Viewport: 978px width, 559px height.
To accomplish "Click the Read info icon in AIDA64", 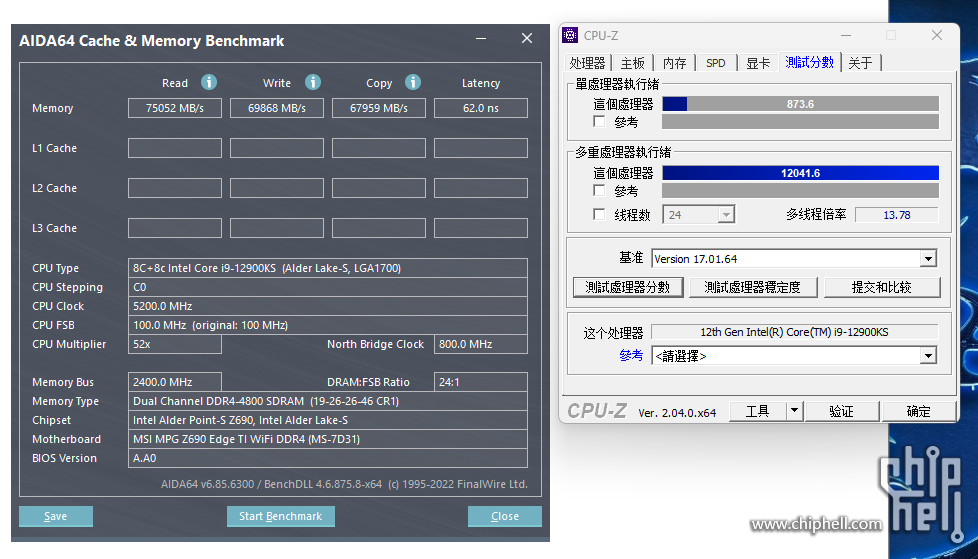I will pos(209,82).
